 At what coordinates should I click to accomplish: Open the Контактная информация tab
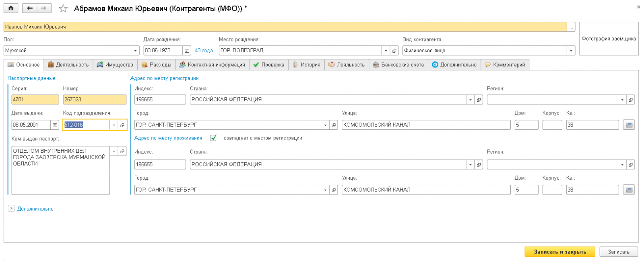213,65
